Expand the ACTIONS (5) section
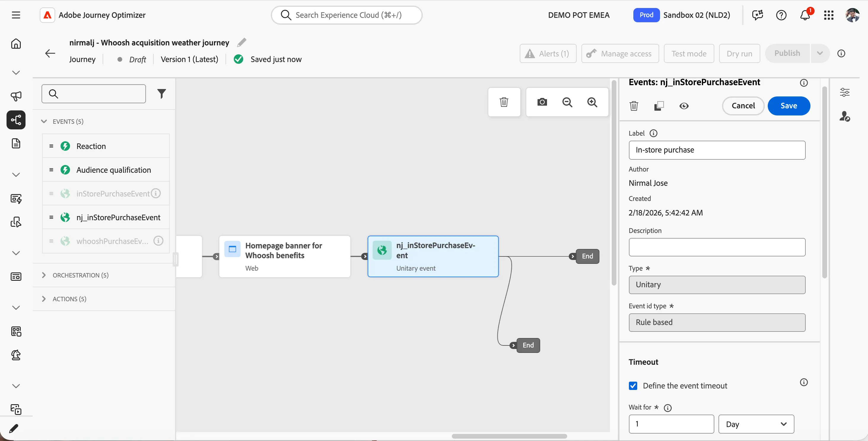The image size is (868, 441). tap(44, 299)
